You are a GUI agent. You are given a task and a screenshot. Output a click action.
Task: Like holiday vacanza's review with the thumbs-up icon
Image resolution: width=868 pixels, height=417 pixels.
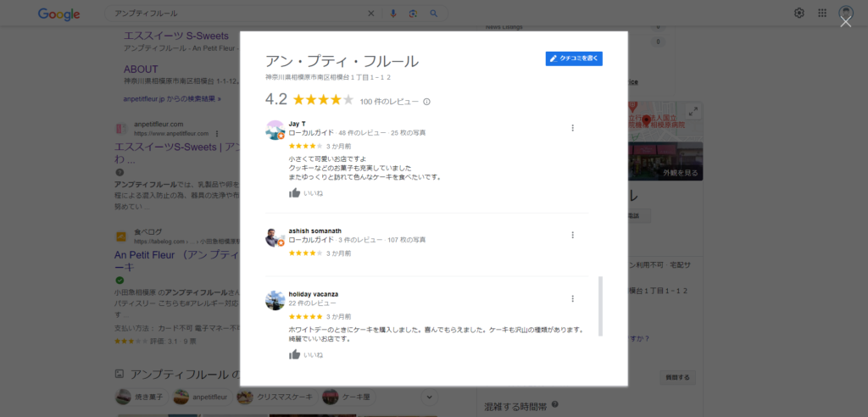[294, 354]
